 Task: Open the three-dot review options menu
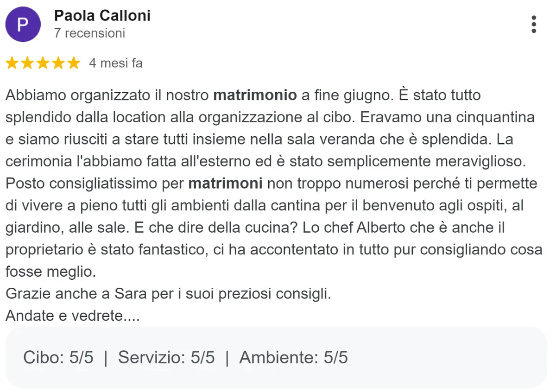[x=534, y=24]
